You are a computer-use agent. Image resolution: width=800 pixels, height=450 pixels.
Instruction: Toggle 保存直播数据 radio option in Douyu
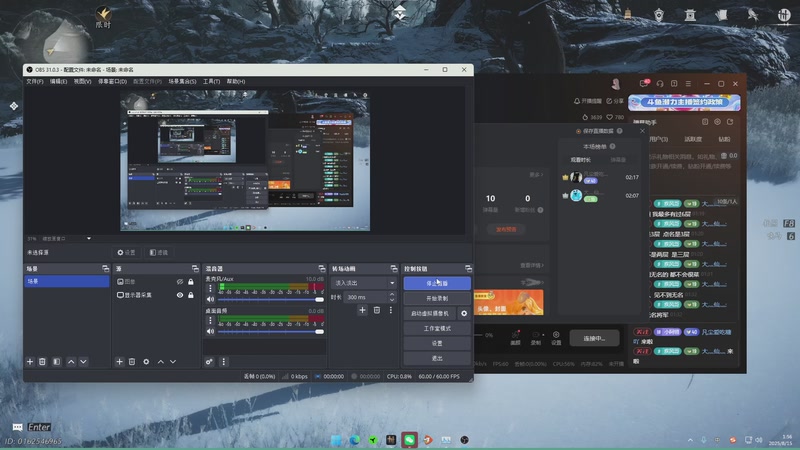(x=579, y=131)
